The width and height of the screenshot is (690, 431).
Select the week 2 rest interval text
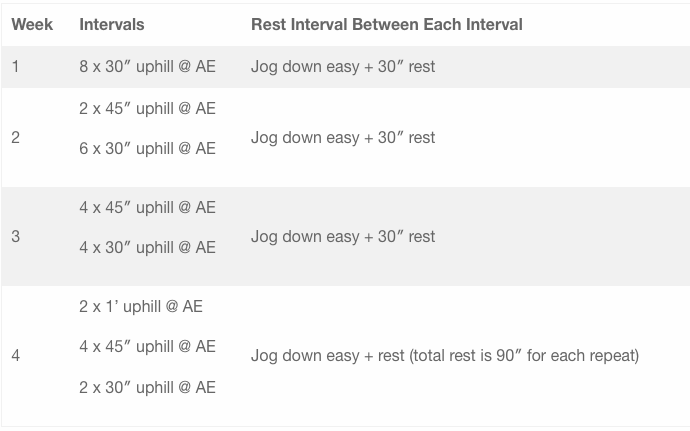pyautogui.click(x=343, y=137)
